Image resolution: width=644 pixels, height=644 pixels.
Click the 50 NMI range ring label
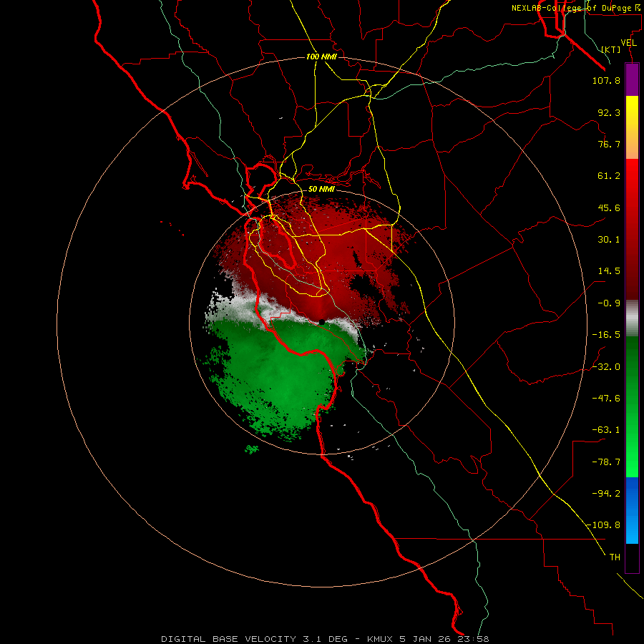[321, 190]
